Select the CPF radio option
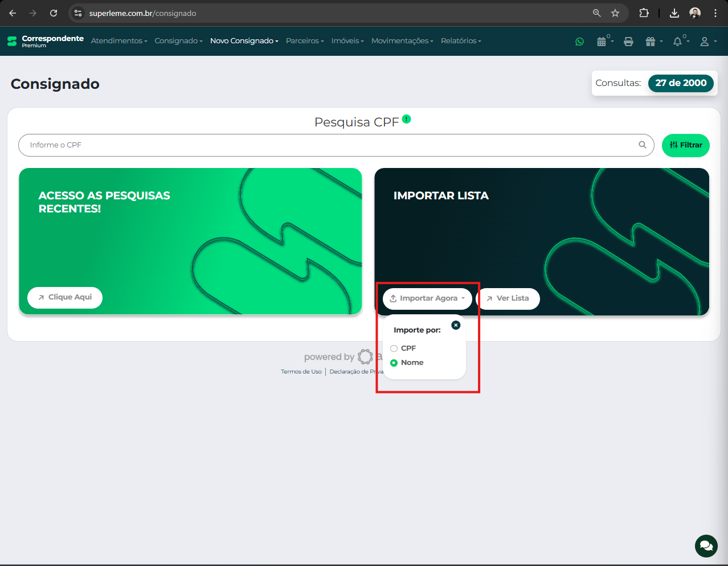 pos(394,348)
